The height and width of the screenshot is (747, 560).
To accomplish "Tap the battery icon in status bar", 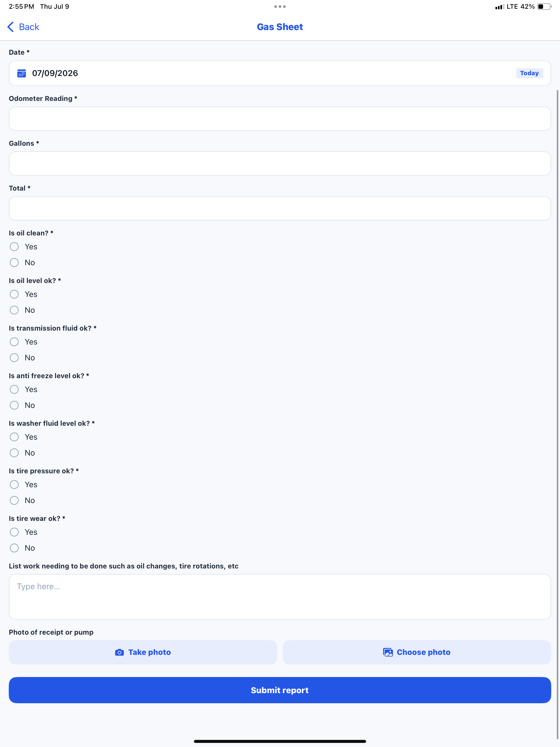I will [544, 6].
